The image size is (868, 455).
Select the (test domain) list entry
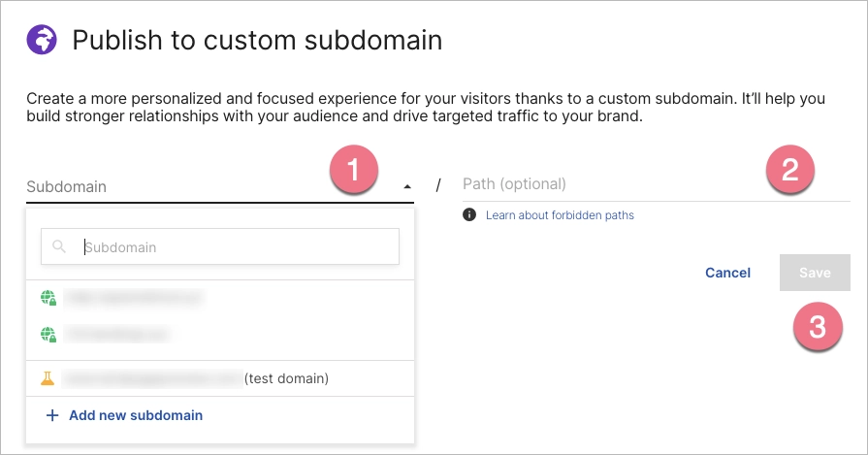pyautogui.click(x=194, y=378)
